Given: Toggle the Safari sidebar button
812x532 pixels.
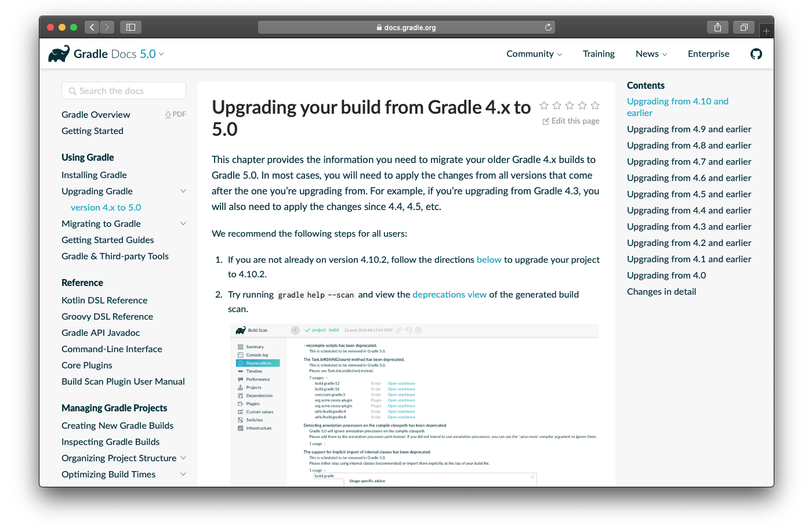Looking at the screenshot, I should coord(130,27).
